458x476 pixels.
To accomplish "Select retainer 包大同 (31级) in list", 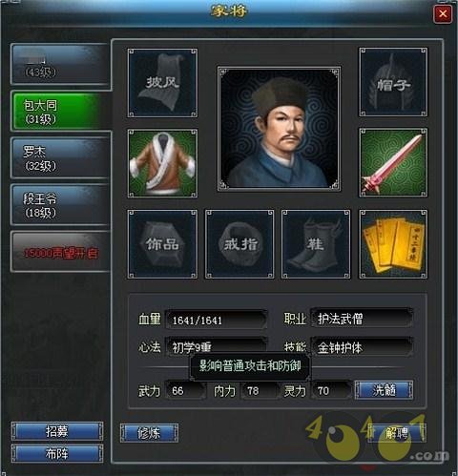I will (x=61, y=111).
